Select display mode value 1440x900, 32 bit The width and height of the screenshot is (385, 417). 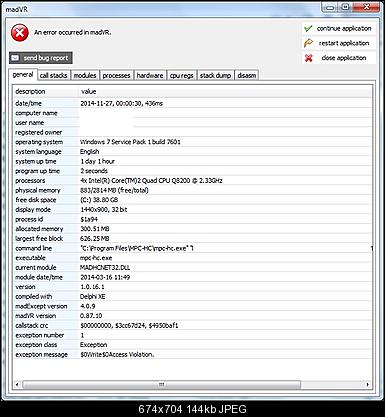[104, 210]
